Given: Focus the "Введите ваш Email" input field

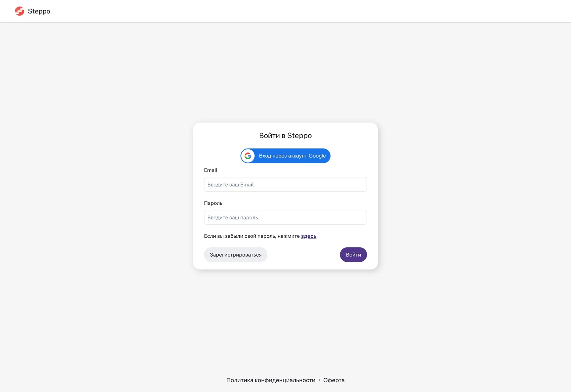Looking at the screenshot, I should [285, 184].
